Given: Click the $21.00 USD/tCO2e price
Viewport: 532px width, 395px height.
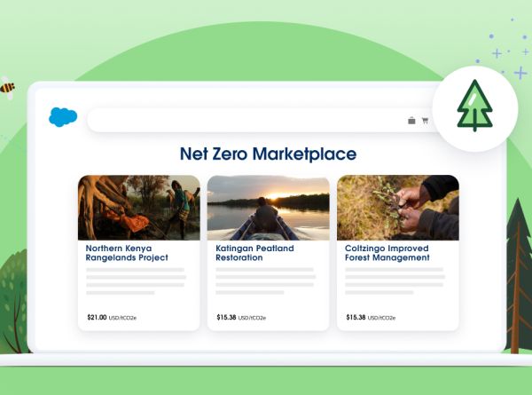Looking at the screenshot, I should tap(112, 318).
